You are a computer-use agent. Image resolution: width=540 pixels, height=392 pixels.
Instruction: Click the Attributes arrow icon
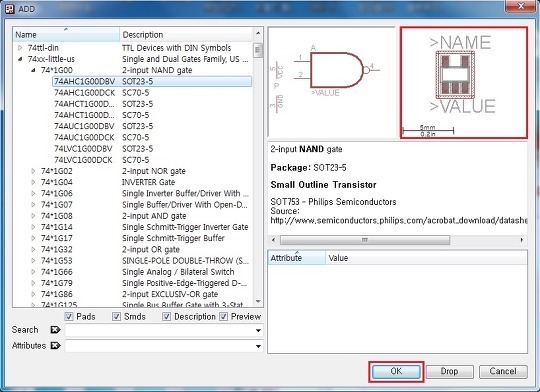tap(55, 345)
